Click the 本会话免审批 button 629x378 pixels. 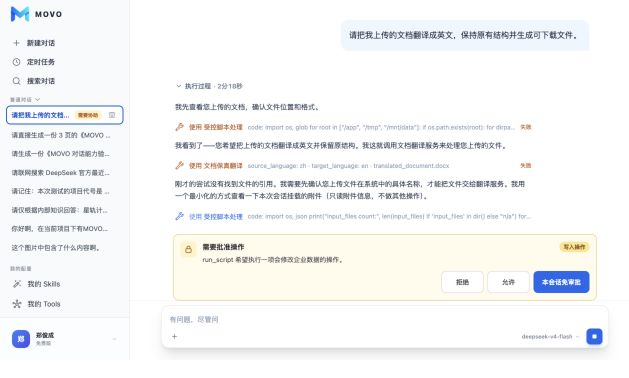click(x=561, y=282)
